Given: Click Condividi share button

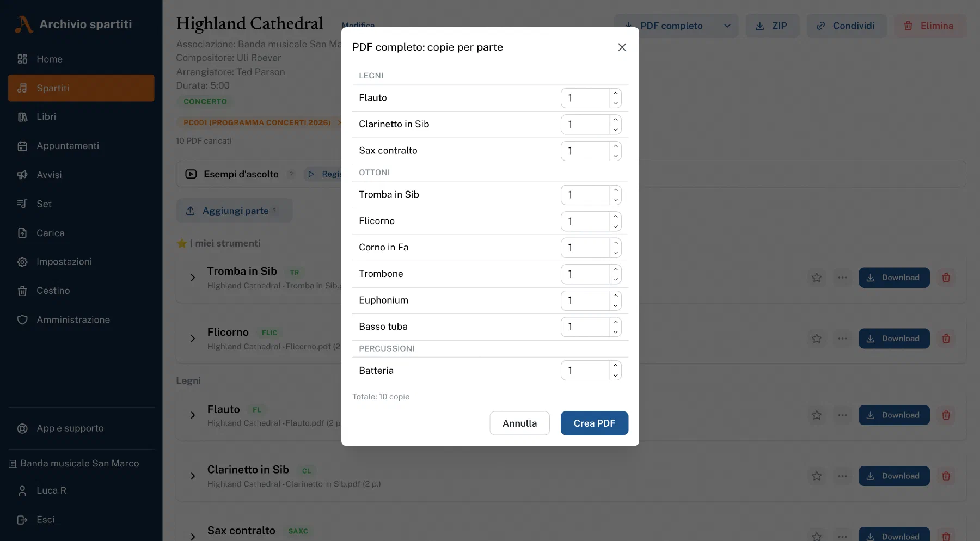Looking at the screenshot, I should pos(847,26).
